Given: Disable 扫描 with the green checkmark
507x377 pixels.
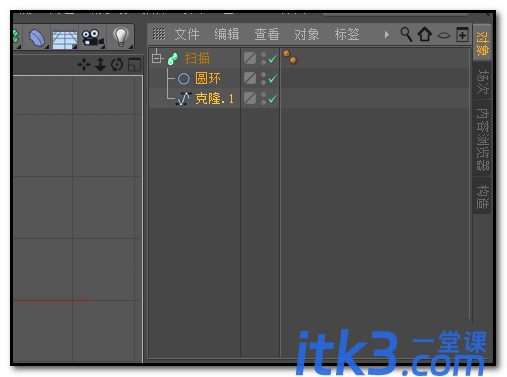Looking at the screenshot, I should 273,59.
